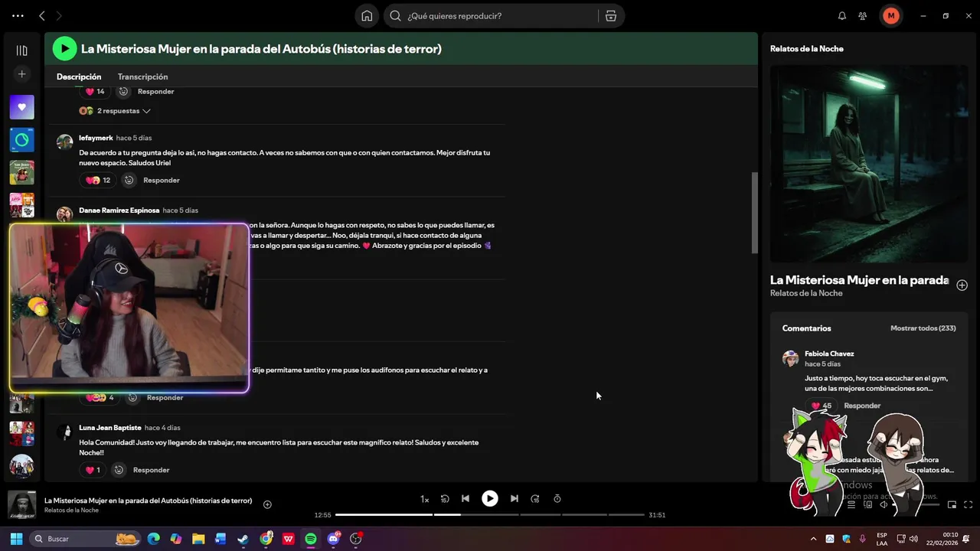The width and height of the screenshot is (980, 551).
Task: Expand Your Library sidebar icon
Action: pos(21,51)
